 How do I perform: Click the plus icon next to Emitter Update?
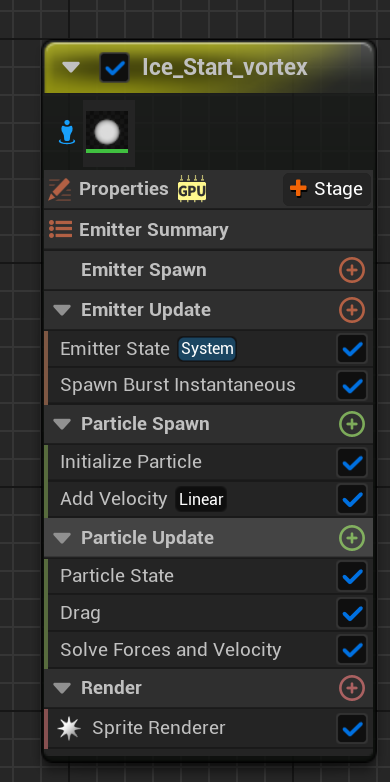pyautogui.click(x=352, y=310)
